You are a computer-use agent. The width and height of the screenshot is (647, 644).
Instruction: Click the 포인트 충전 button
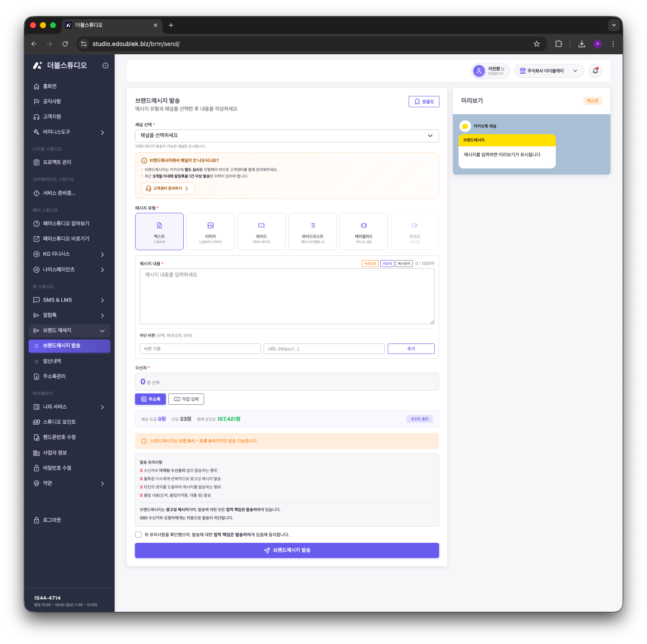click(419, 419)
